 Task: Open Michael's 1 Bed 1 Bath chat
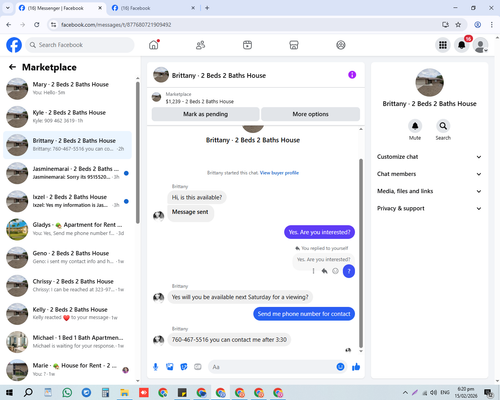pos(67,342)
